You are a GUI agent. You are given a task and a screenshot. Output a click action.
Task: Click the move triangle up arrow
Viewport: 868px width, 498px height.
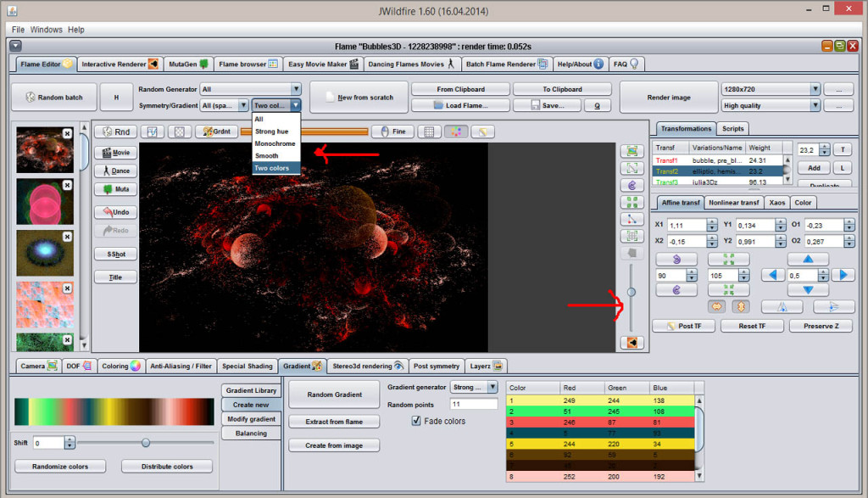[809, 259]
